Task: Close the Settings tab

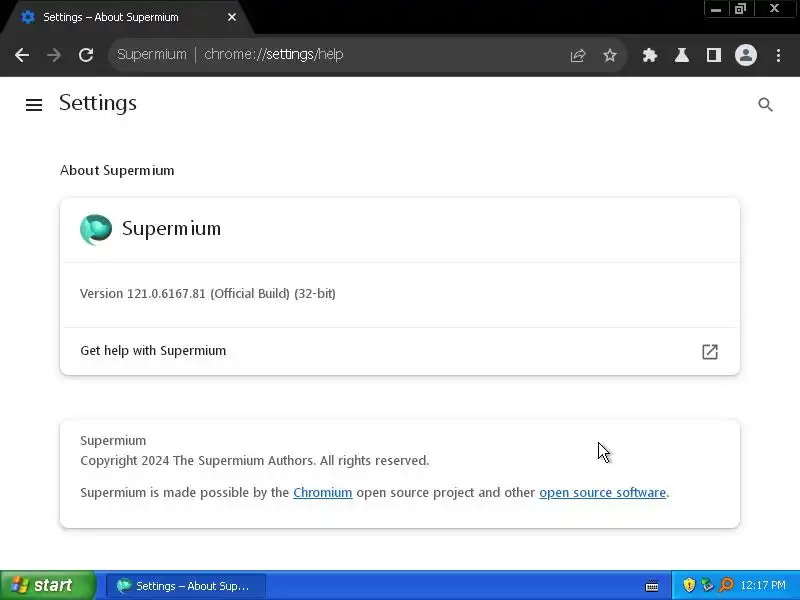Action: click(x=232, y=17)
